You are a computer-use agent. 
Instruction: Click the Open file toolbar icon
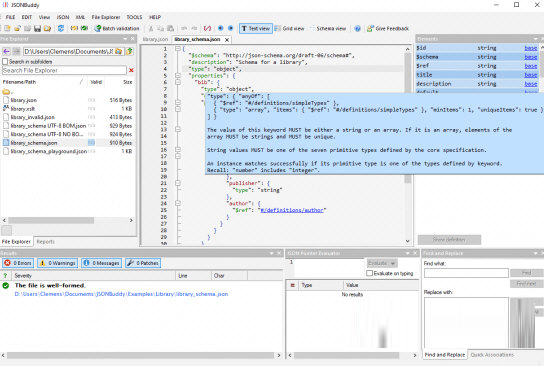(x=17, y=28)
